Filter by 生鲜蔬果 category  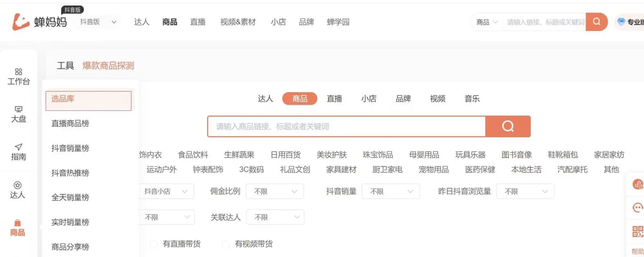[x=239, y=155]
